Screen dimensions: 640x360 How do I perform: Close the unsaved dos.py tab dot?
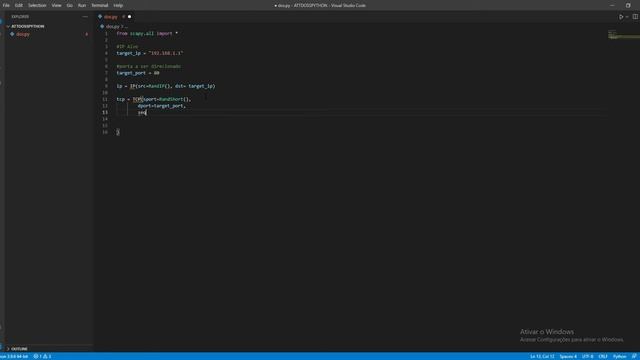tap(129, 17)
